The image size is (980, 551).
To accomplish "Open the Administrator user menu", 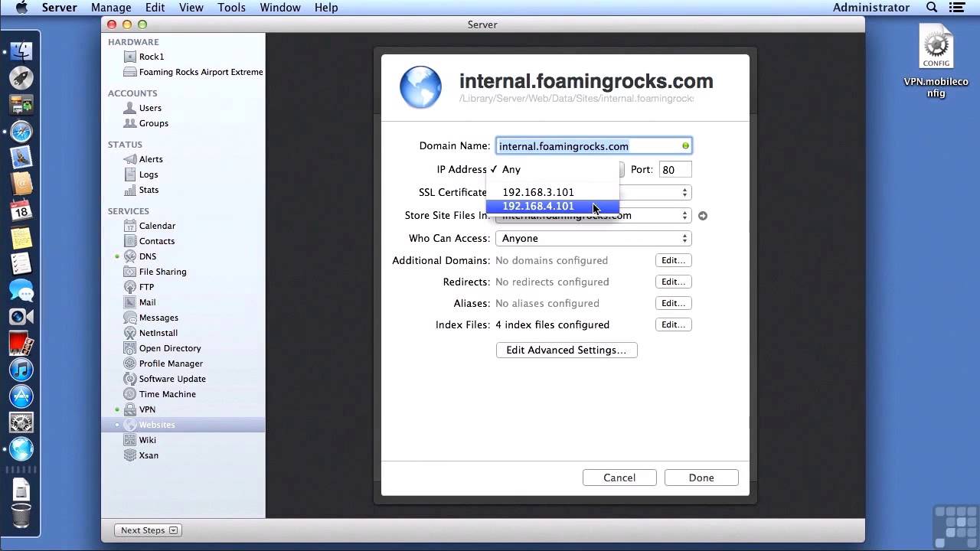I will tap(871, 8).
